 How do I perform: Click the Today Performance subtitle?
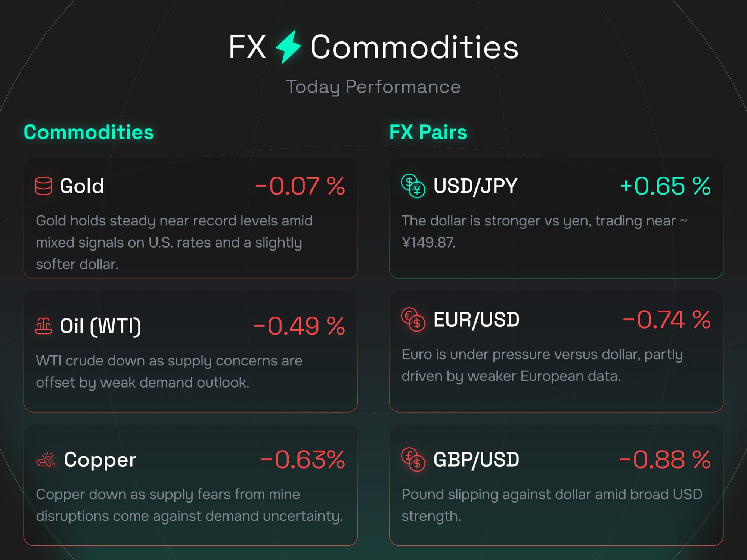[373, 87]
